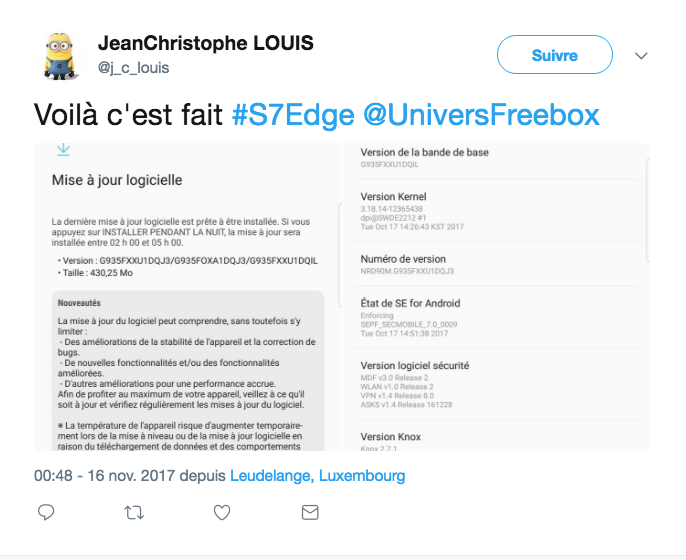Screen dimensions: 686x560
Task: Click the JeanChristophe LOUIS display name
Action: (205, 44)
